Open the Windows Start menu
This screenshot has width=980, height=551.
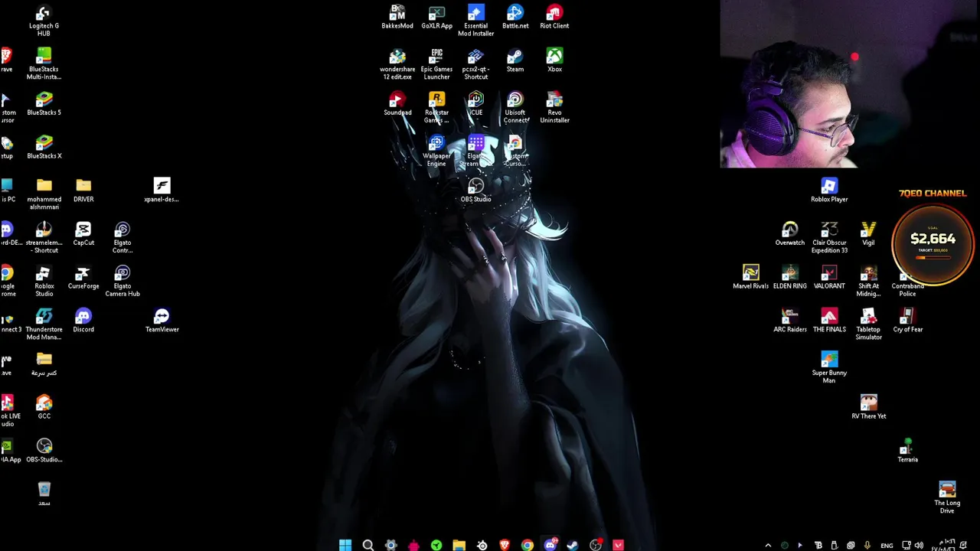click(345, 545)
